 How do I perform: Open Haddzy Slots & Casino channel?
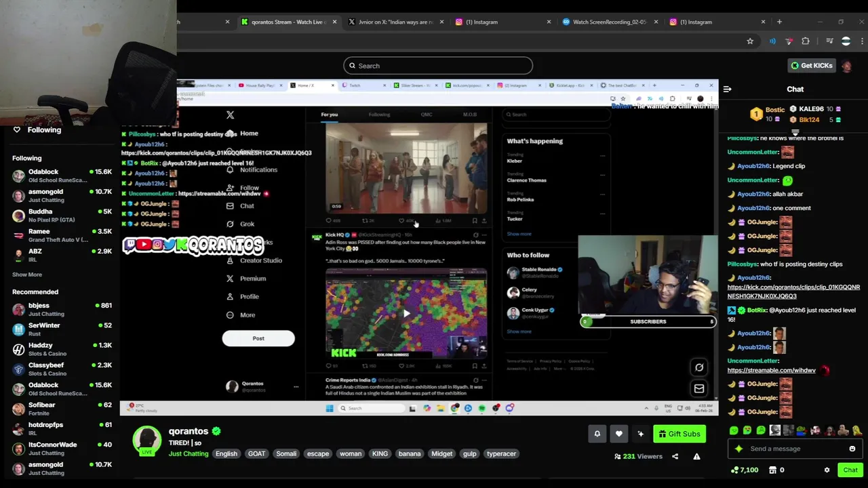coord(62,349)
